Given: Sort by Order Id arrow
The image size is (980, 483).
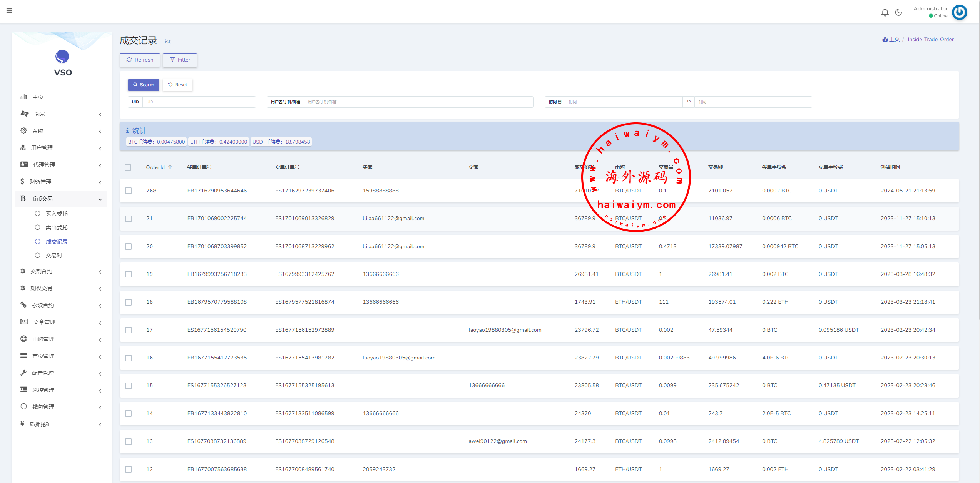Looking at the screenshot, I should (x=170, y=167).
